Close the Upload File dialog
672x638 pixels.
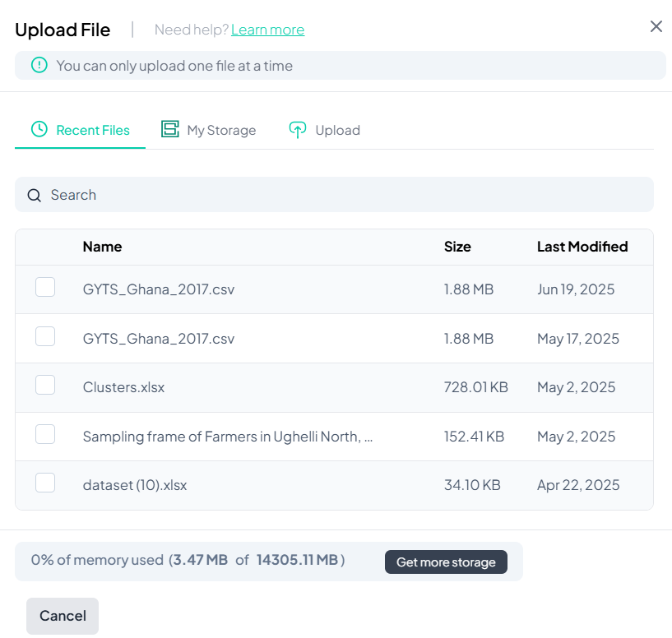(656, 26)
